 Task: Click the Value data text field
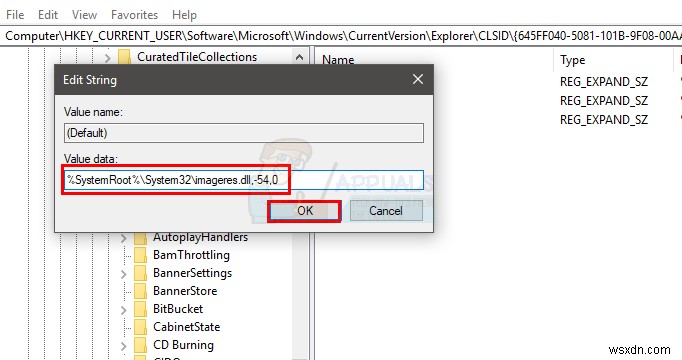click(x=244, y=180)
